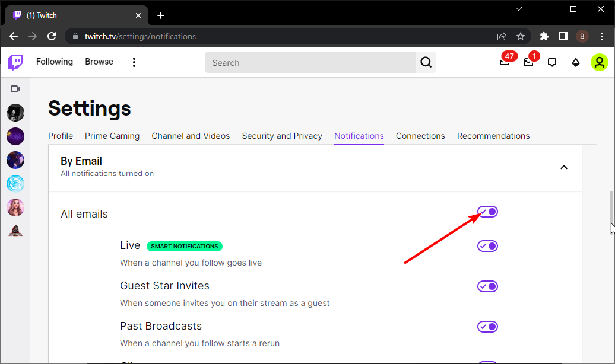Viewport: 615px width, 364px height.
Task: Open the Browse page link
Action: pyautogui.click(x=99, y=62)
